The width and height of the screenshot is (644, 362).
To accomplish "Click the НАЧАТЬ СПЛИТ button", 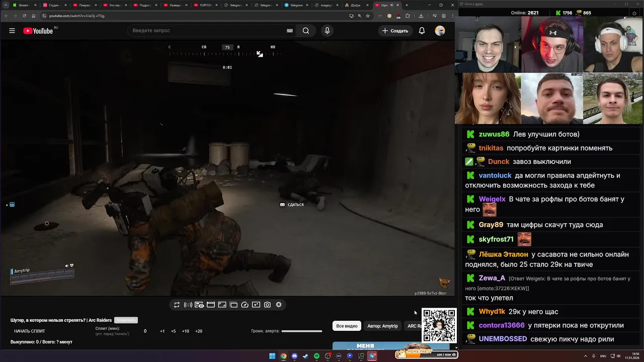I will [30, 331].
